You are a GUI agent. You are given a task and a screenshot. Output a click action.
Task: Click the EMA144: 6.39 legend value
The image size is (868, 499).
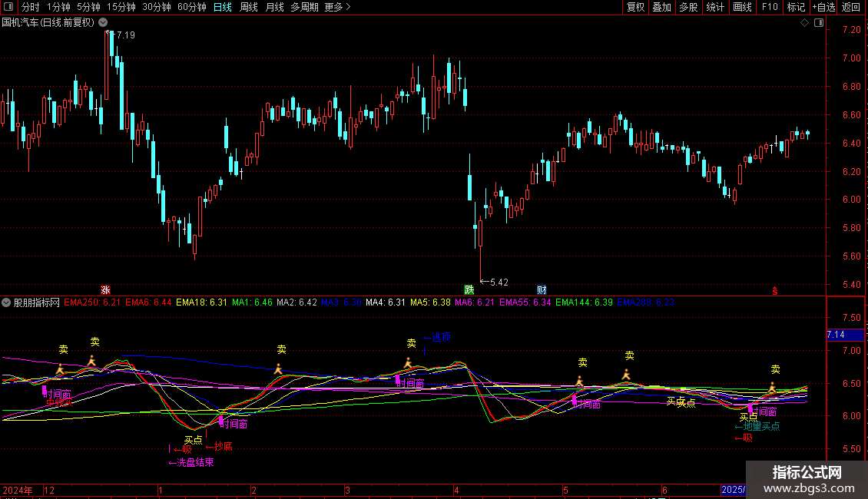584,302
